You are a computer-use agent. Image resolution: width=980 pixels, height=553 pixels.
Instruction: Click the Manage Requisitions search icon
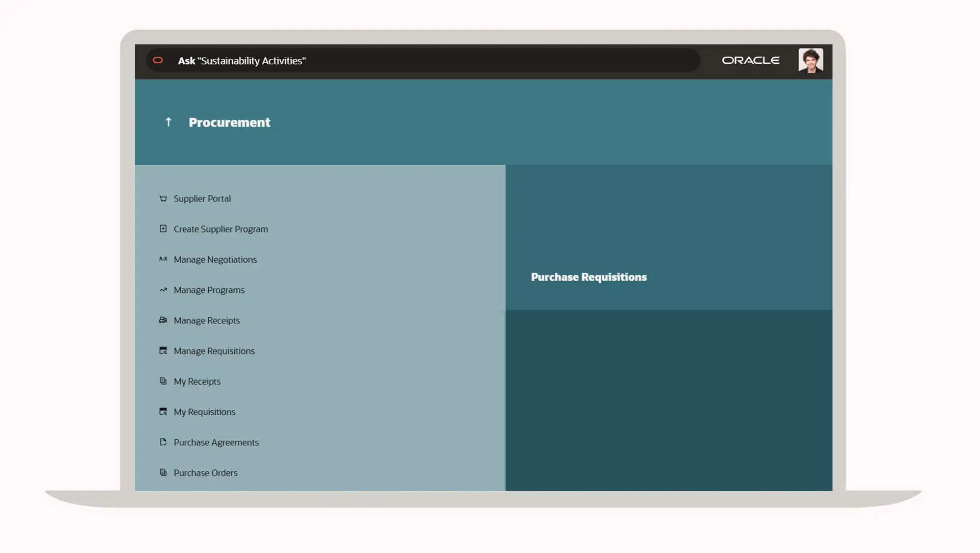coord(163,350)
